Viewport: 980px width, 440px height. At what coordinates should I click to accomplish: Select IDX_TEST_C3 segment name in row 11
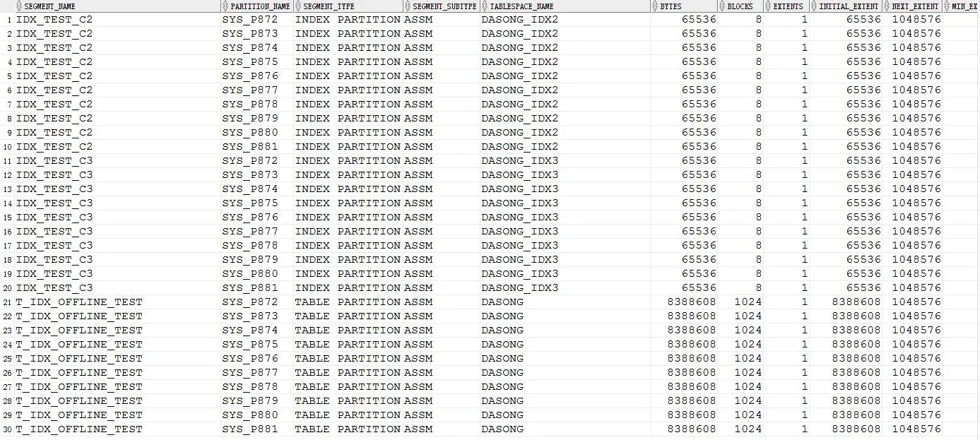point(54,160)
